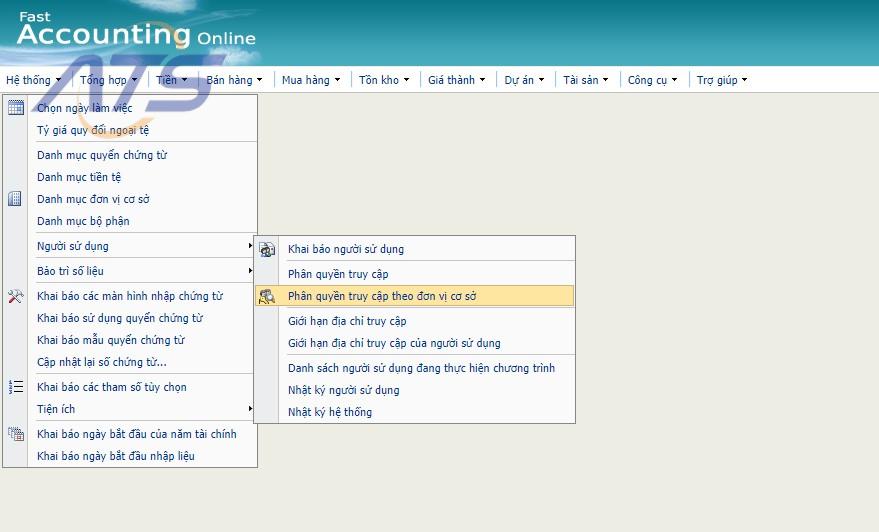Viewport: 879px width, 532px height.
Task: Choose Nhật ký hệ thống from submenu
Action: click(x=330, y=412)
